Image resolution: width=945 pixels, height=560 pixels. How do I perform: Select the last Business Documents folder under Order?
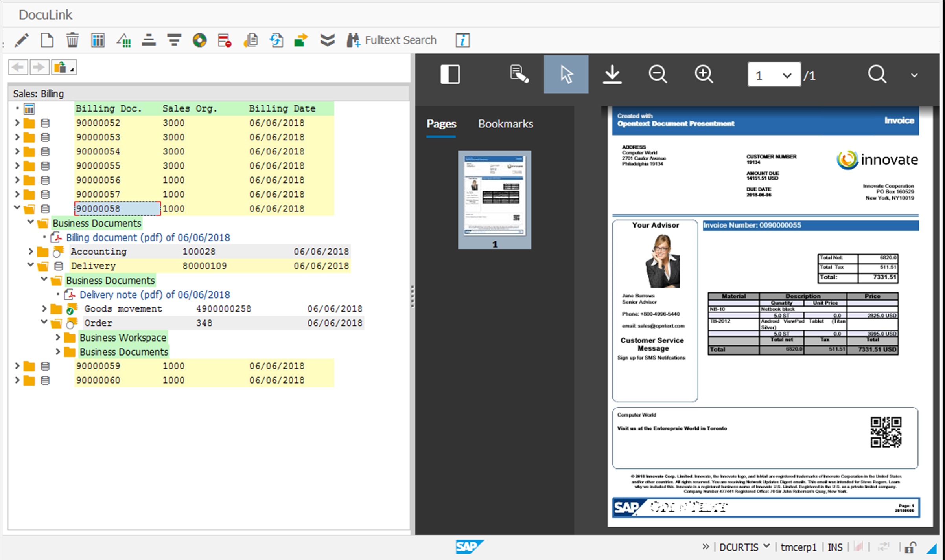(123, 352)
